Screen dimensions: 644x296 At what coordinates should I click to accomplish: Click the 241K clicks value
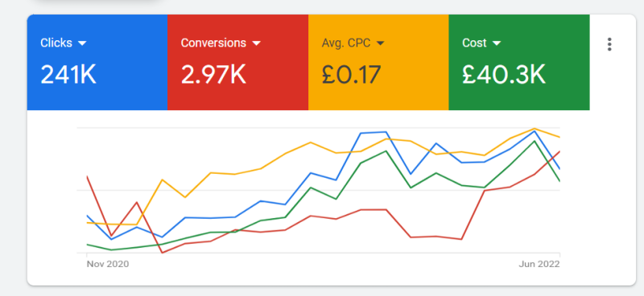coord(68,75)
